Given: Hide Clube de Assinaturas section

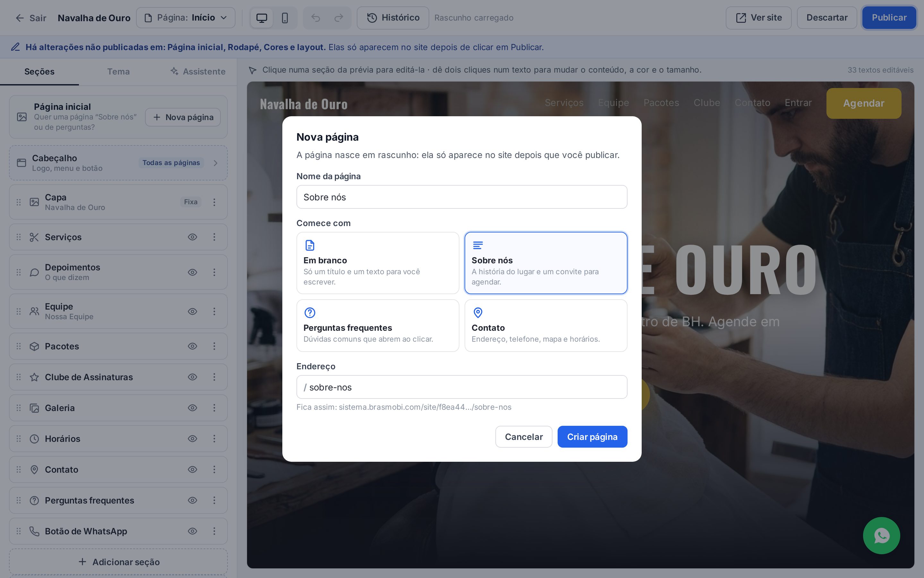Looking at the screenshot, I should point(193,377).
